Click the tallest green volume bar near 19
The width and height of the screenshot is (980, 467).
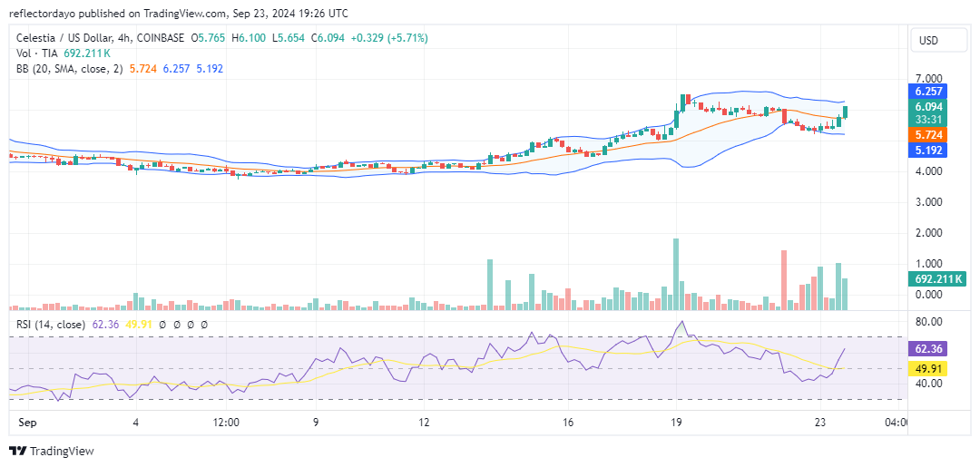click(676, 274)
